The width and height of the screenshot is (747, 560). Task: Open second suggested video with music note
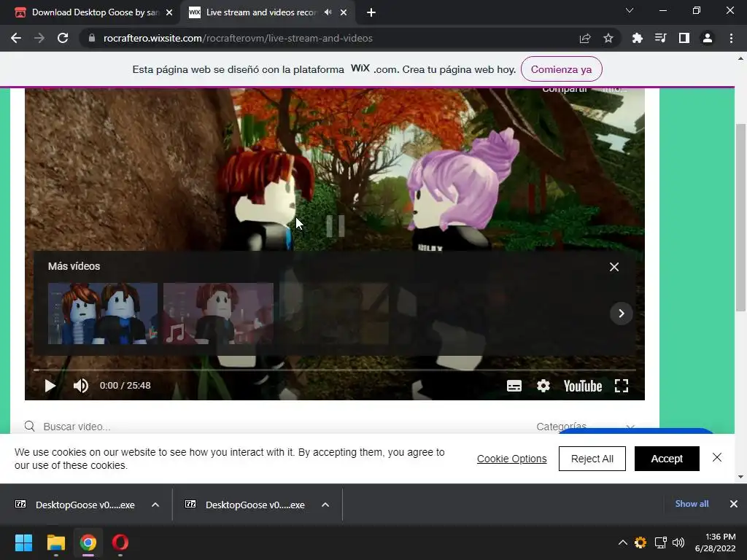218,314
